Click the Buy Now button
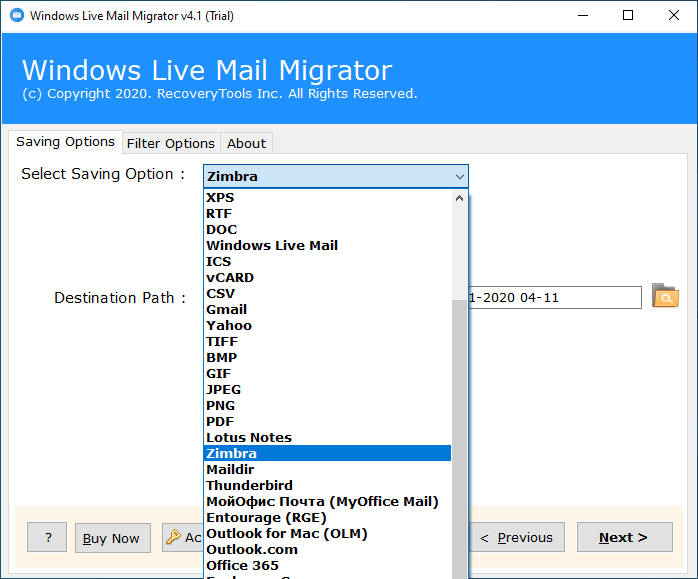Image resolution: width=698 pixels, height=579 pixels. point(113,538)
